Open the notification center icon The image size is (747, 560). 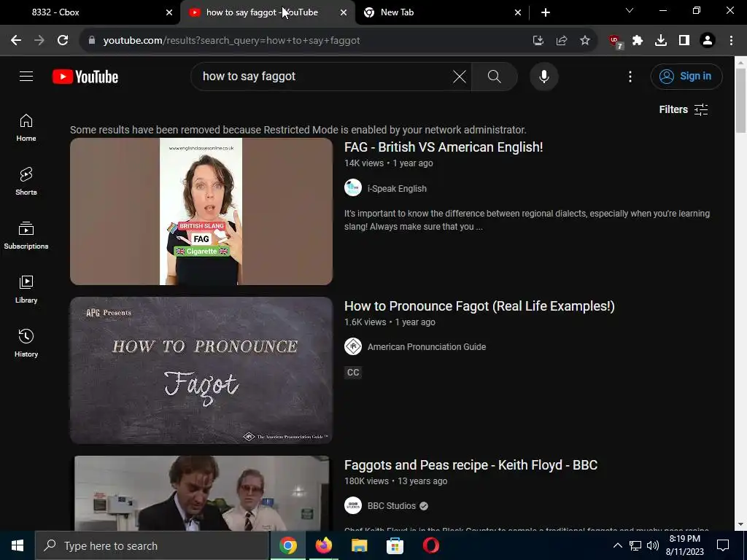[723, 545]
